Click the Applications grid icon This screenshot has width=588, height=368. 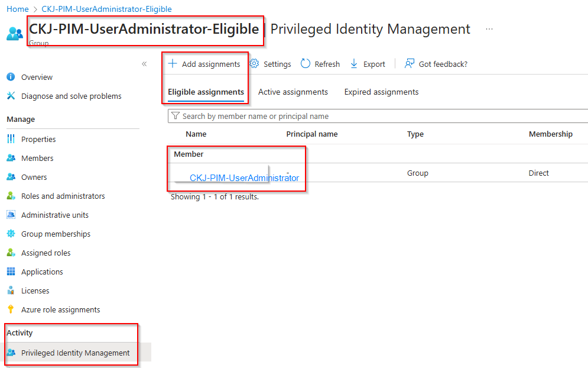pyautogui.click(x=11, y=272)
